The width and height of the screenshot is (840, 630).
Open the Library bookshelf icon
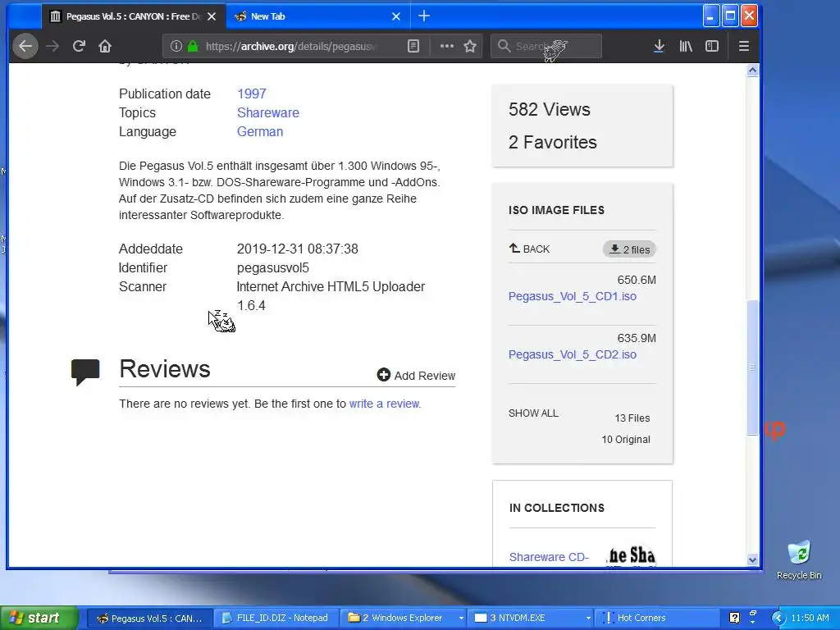click(686, 46)
